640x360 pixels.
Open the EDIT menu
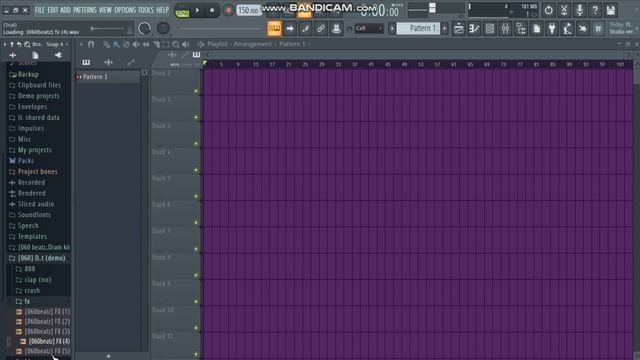pos(53,10)
